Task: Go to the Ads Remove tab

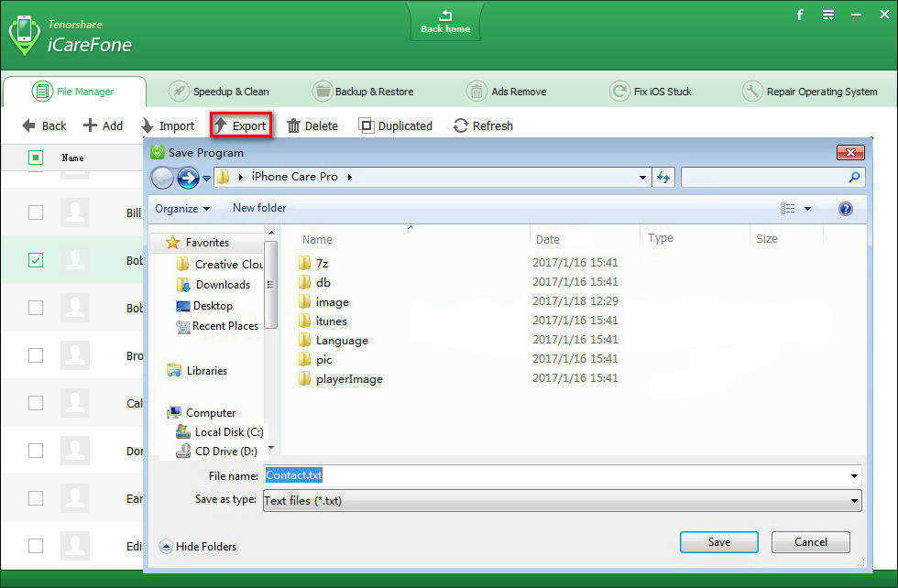Action: coord(506,92)
